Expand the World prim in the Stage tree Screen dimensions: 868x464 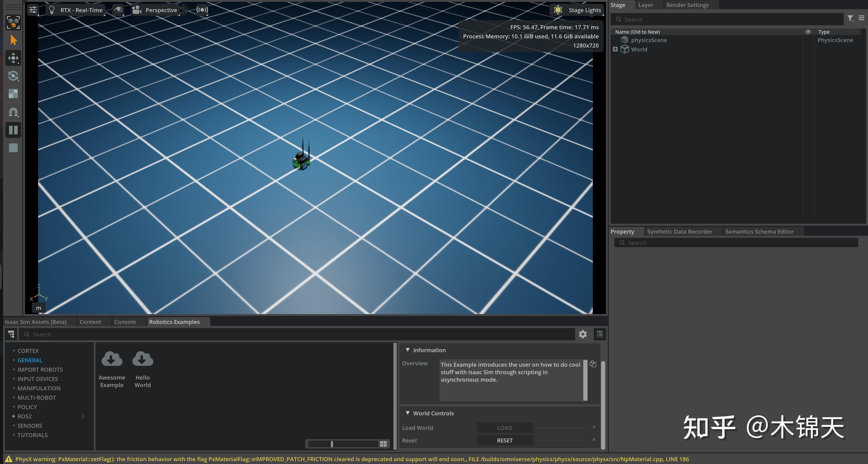(x=616, y=49)
